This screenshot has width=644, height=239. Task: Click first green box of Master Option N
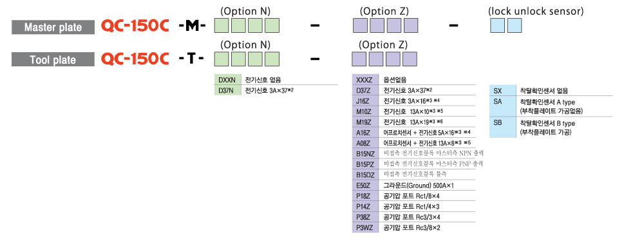222,26
